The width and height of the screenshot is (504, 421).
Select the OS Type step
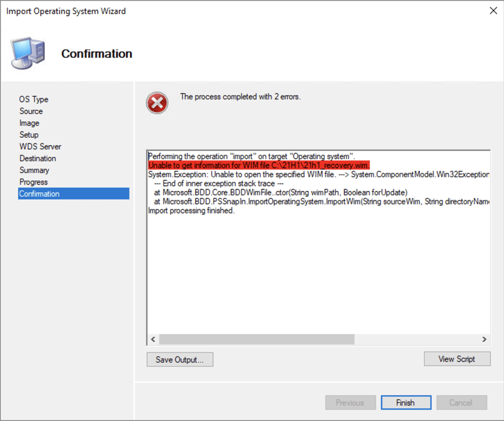tap(34, 99)
